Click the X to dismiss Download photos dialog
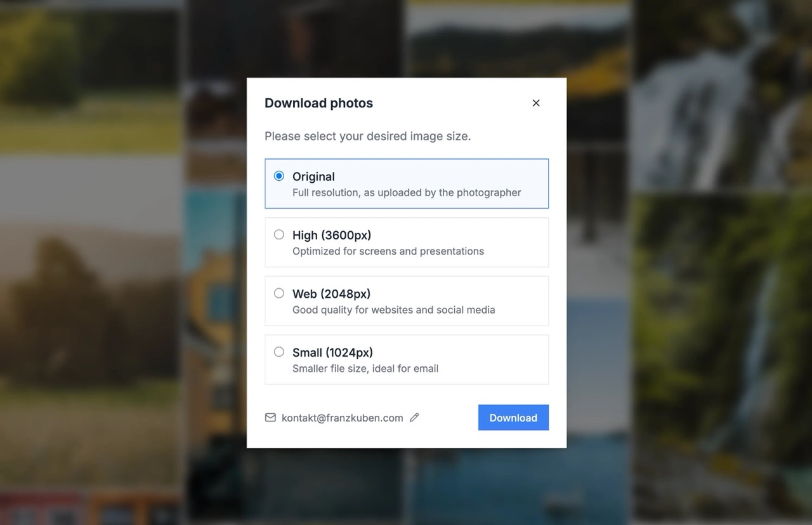The width and height of the screenshot is (812, 525). [535, 102]
